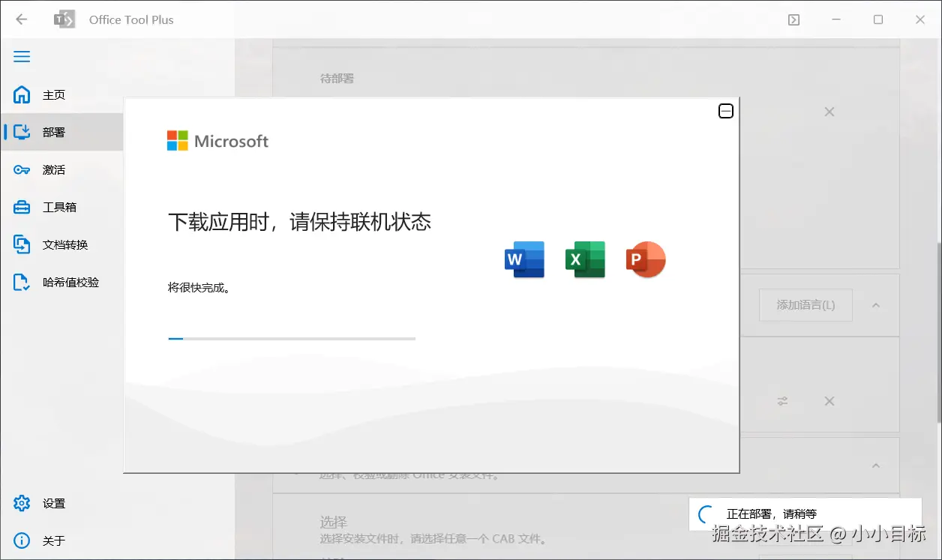Click the Excel app icon

click(585, 260)
